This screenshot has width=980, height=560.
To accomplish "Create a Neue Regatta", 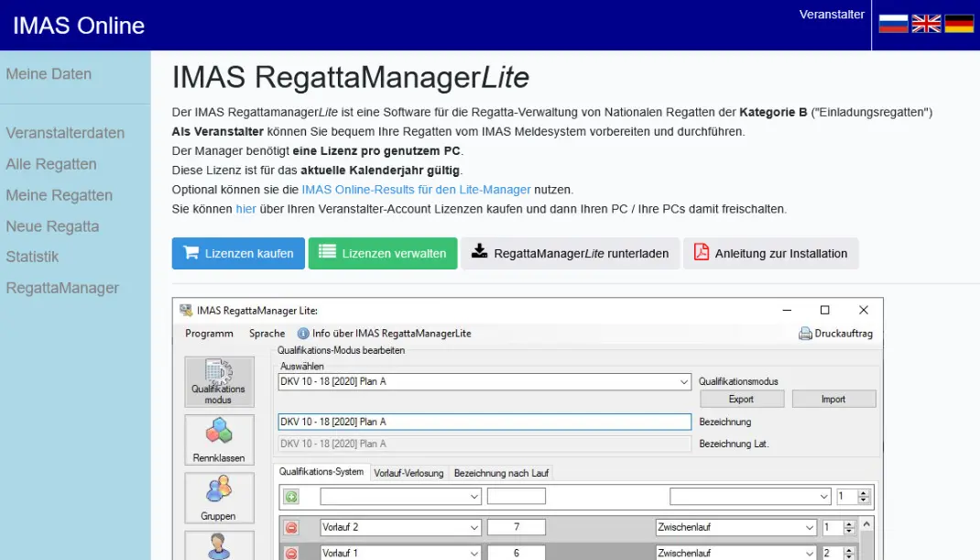I will pyautogui.click(x=52, y=225).
